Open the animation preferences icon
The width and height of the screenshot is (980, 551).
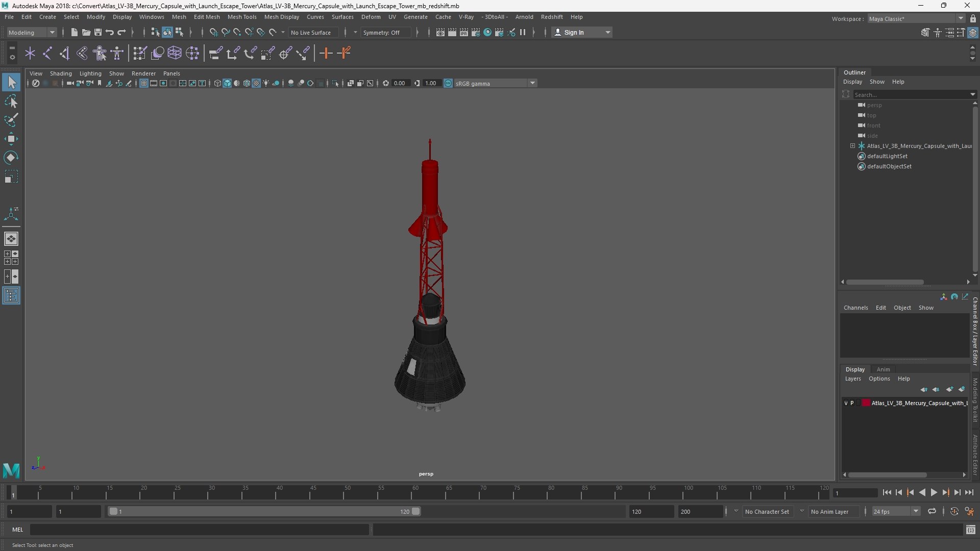click(969, 511)
